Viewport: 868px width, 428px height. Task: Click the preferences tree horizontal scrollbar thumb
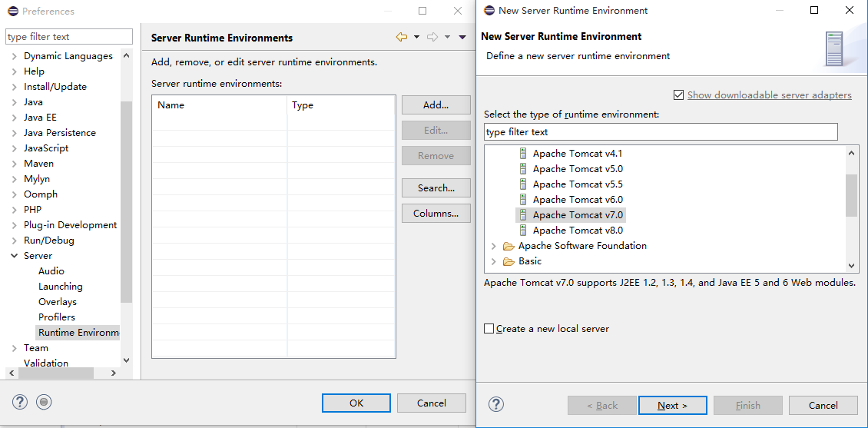coord(57,373)
